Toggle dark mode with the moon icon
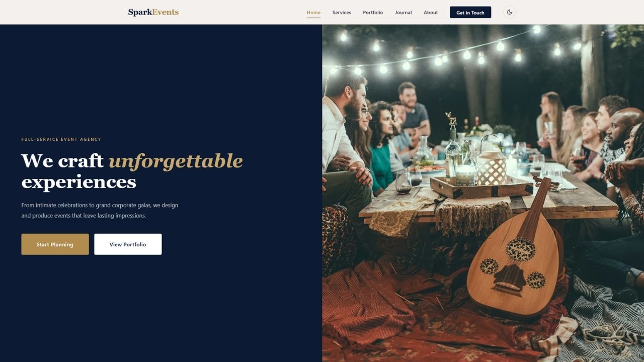Viewport: 644px width, 362px height. [x=509, y=12]
